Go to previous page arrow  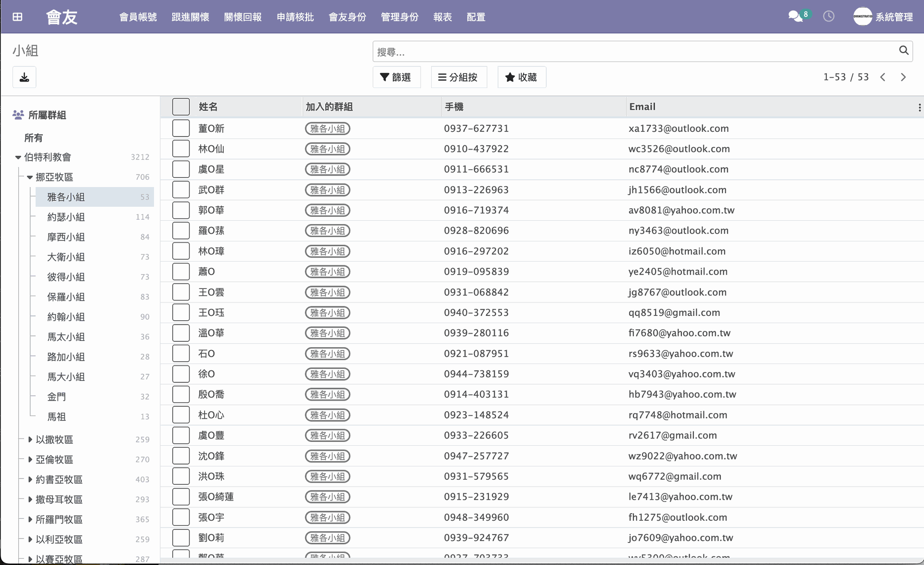click(883, 77)
